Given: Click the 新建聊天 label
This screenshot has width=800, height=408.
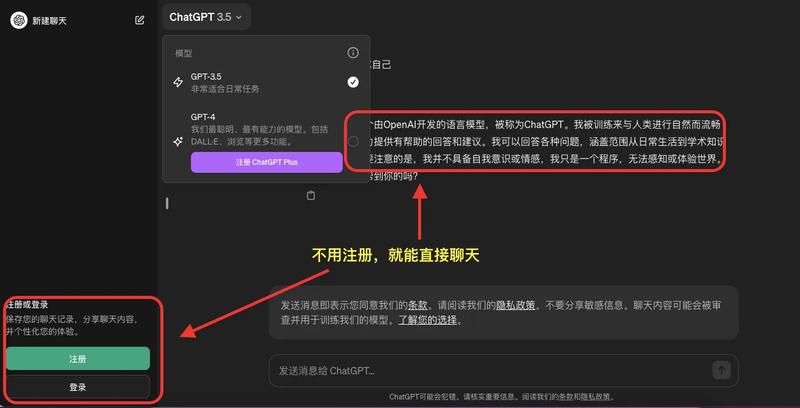Looking at the screenshot, I should (x=49, y=21).
